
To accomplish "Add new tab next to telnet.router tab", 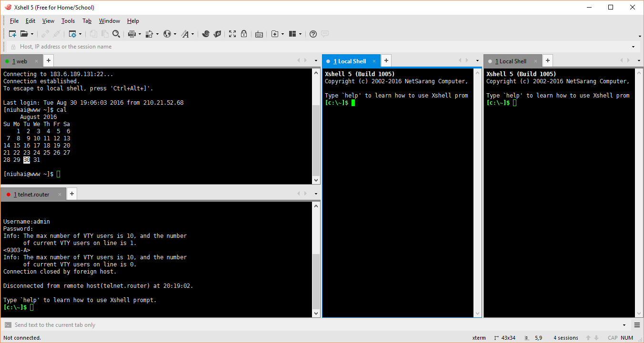I will click(x=71, y=194).
